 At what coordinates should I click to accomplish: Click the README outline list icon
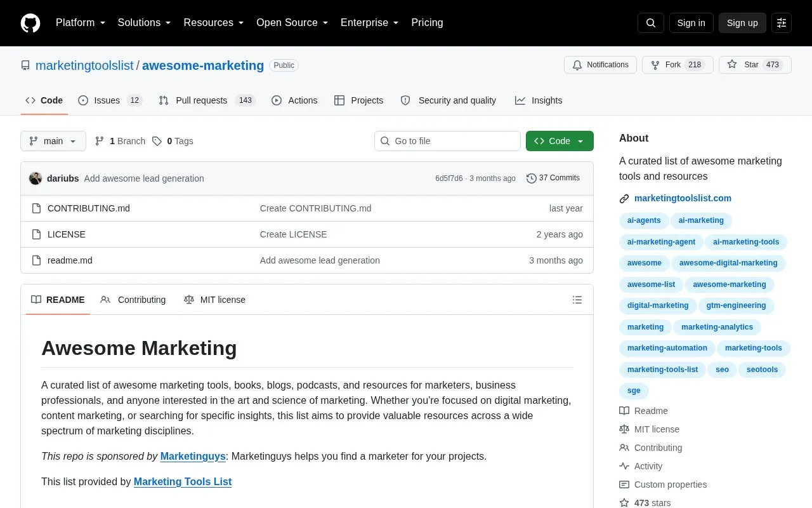[x=577, y=300]
